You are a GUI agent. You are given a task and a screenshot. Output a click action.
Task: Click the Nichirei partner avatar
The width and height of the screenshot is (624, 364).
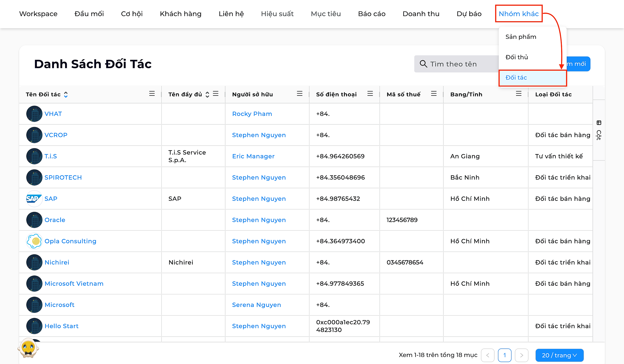(x=34, y=263)
